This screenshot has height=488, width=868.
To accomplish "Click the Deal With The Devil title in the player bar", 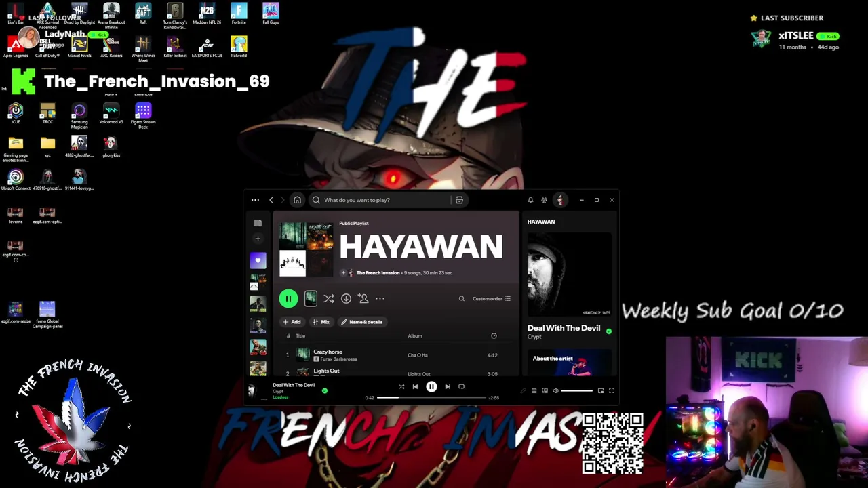I will (x=294, y=385).
